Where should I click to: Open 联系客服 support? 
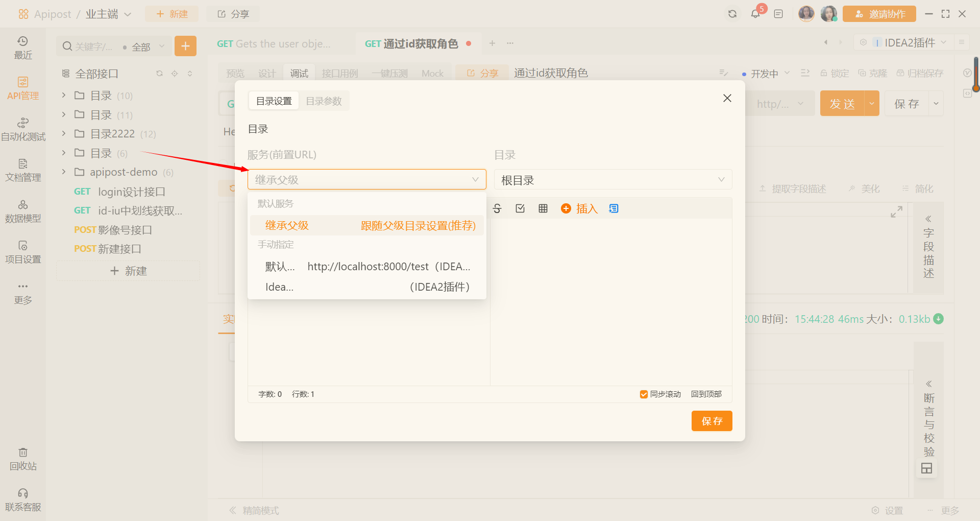tap(23, 500)
